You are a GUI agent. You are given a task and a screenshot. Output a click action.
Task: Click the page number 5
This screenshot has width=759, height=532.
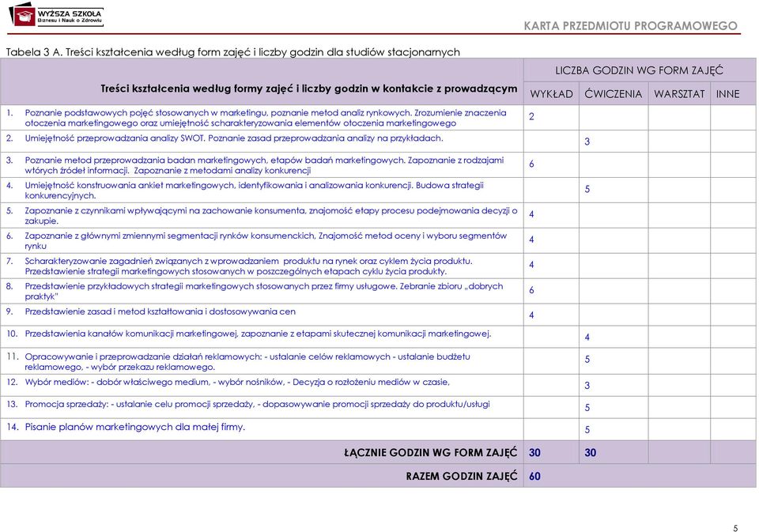(x=735, y=528)
